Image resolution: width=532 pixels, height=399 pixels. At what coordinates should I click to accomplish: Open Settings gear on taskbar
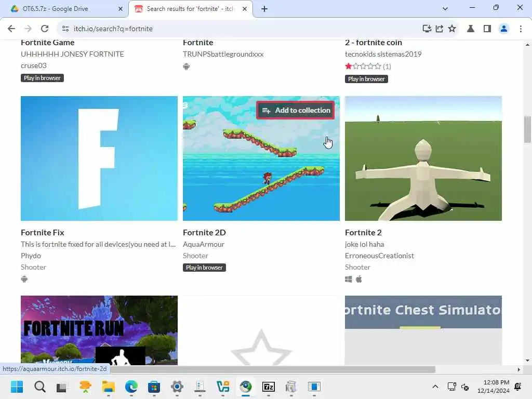pyautogui.click(x=177, y=387)
